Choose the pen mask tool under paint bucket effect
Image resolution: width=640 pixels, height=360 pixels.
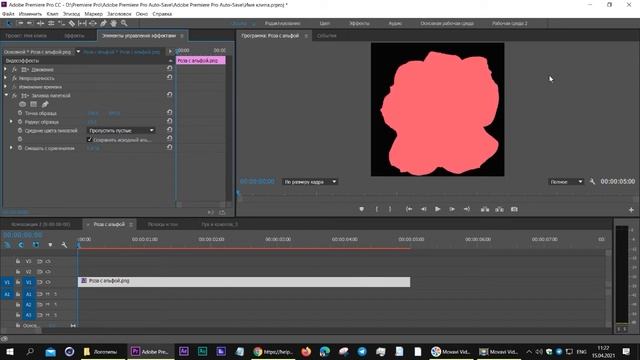(x=45, y=104)
